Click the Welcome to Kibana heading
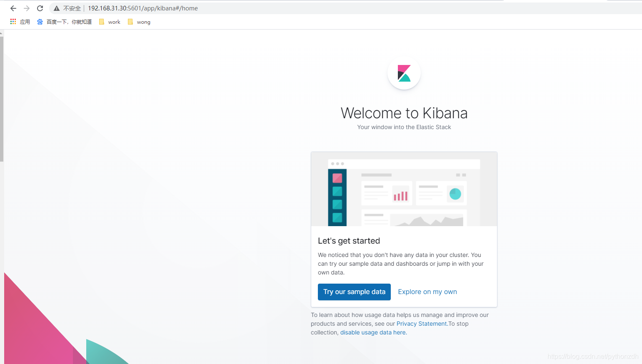The image size is (642, 364). click(x=404, y=113)
